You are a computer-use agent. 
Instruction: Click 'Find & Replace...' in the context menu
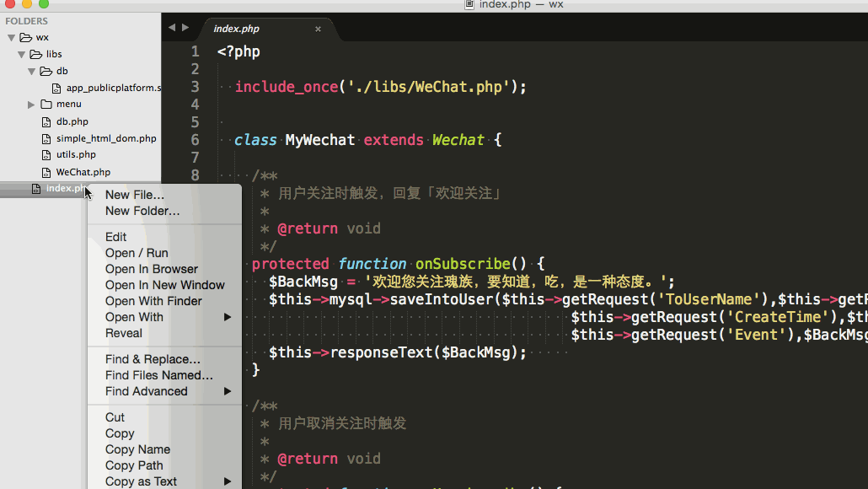coord(153,359)
